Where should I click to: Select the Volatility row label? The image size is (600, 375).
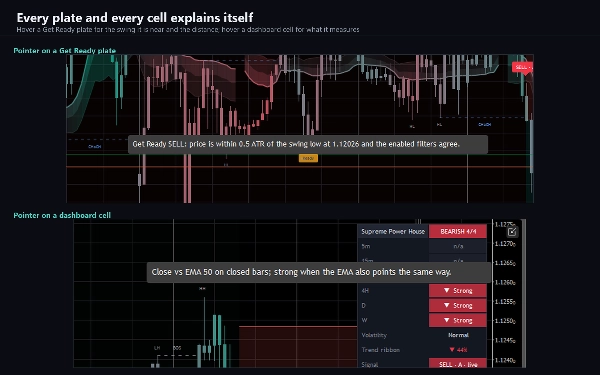coord(374,335)
